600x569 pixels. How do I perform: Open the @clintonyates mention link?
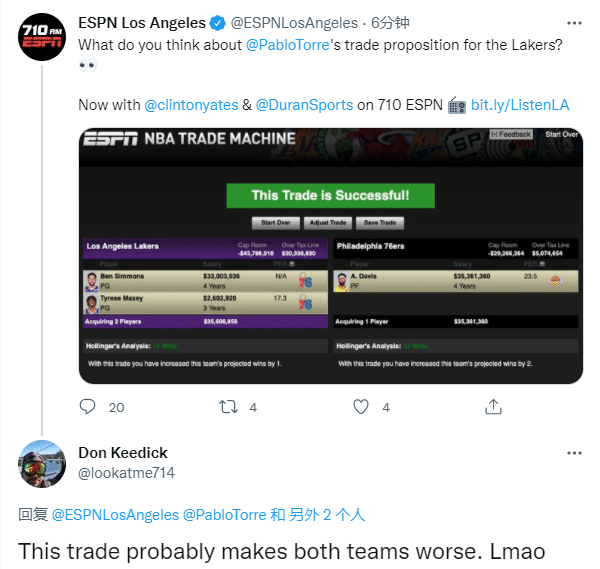coord(191,105)
